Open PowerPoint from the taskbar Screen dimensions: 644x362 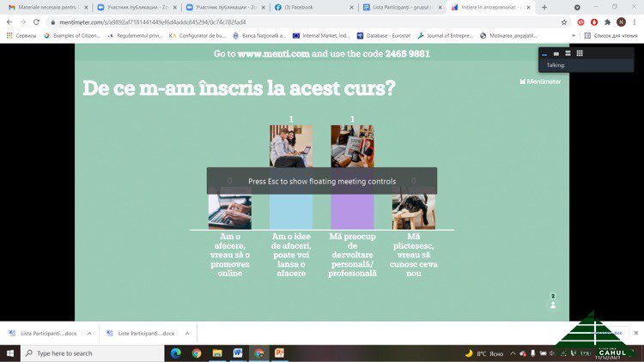[x=279, y=353]
